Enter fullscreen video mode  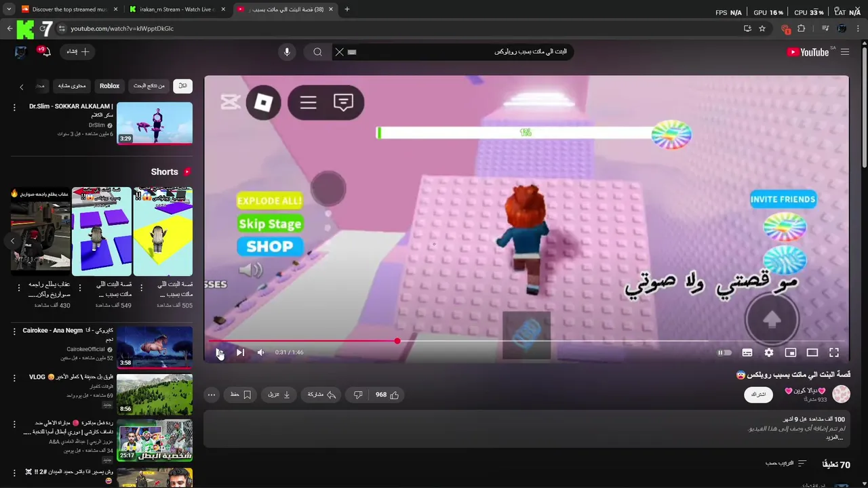pyautogui.click(x=834, y=352)
